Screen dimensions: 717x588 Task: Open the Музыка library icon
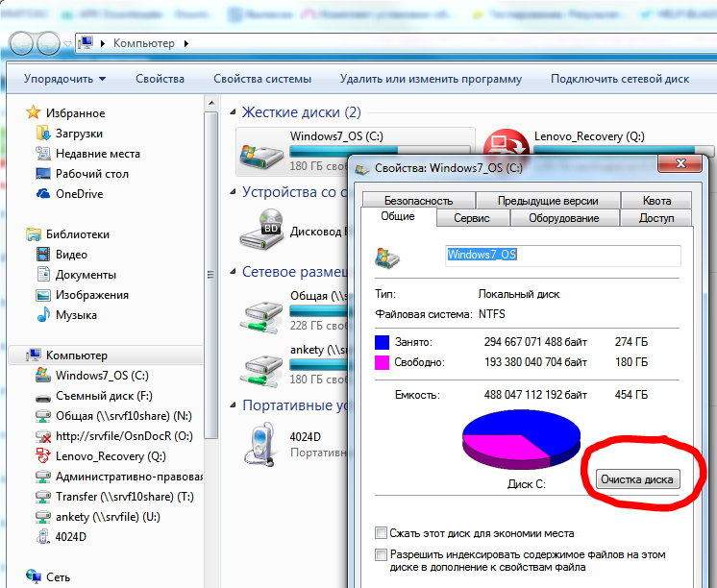(43, 314)
